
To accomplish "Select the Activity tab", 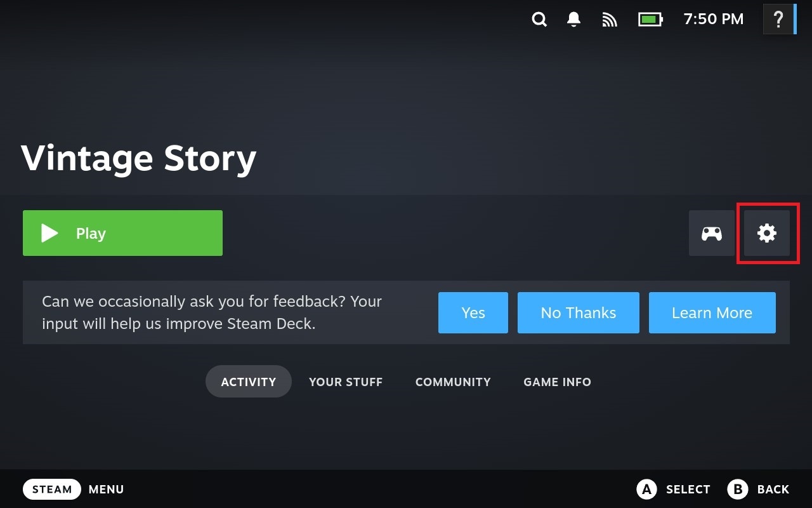I will (x=249, y=382).
